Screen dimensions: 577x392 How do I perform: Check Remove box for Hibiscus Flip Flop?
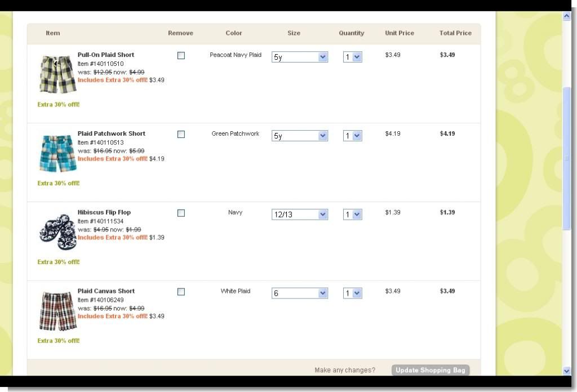click(x=181, y=213)
